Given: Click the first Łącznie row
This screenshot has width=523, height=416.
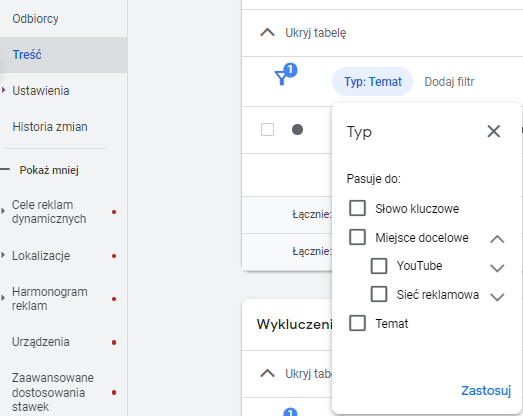Looking at the screenshot, I should point(312,215).
